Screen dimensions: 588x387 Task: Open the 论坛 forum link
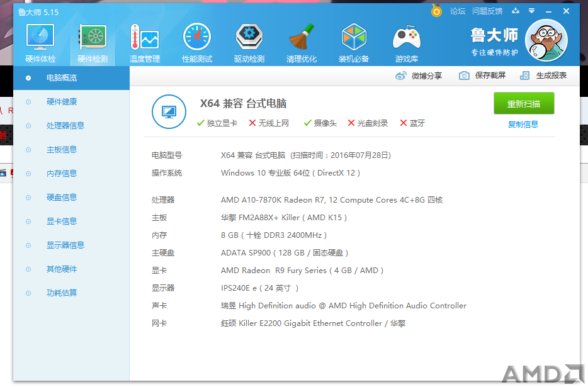(x=458, y=11)
